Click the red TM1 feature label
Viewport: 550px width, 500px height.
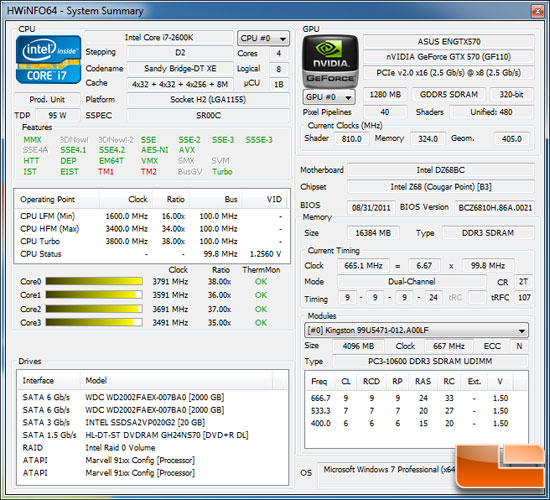coord(106,172)
